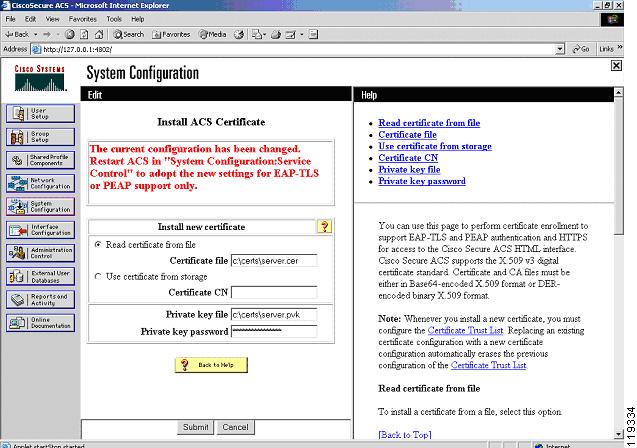637x448 pixels.
Task: Open Use certificate from storage help link
Action: coord(435,146)
